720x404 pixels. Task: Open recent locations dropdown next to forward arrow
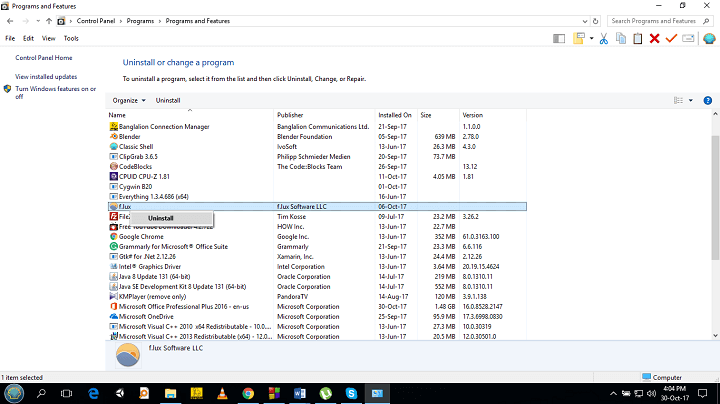pos(38,21)
